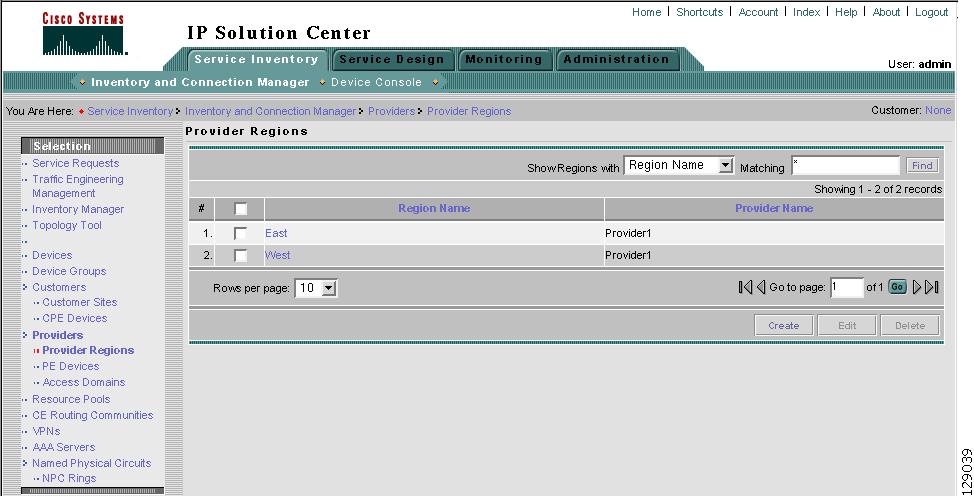Click the Customer None link
Image resolution: width=974 pixels, height=496 pixels.
(x=938, y=110)
